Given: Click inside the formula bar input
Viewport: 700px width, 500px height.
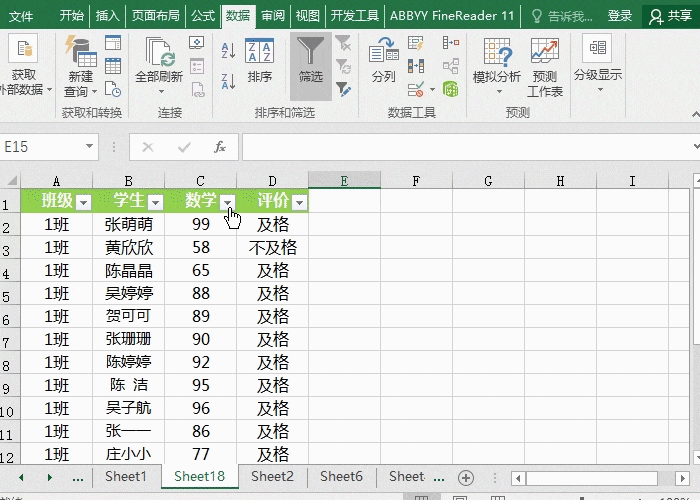Looking at the screenshot, I should coord(460,147).
